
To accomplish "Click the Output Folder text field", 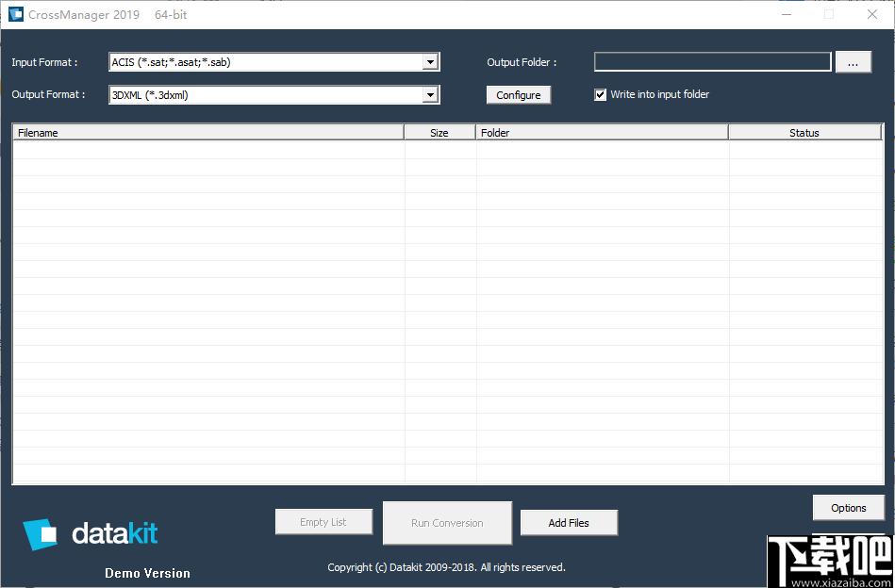I will 712,61.
